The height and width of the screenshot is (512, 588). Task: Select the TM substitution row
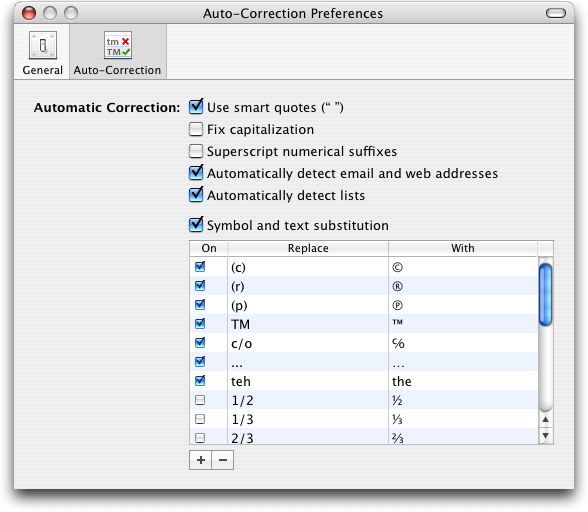pos(364,324)
